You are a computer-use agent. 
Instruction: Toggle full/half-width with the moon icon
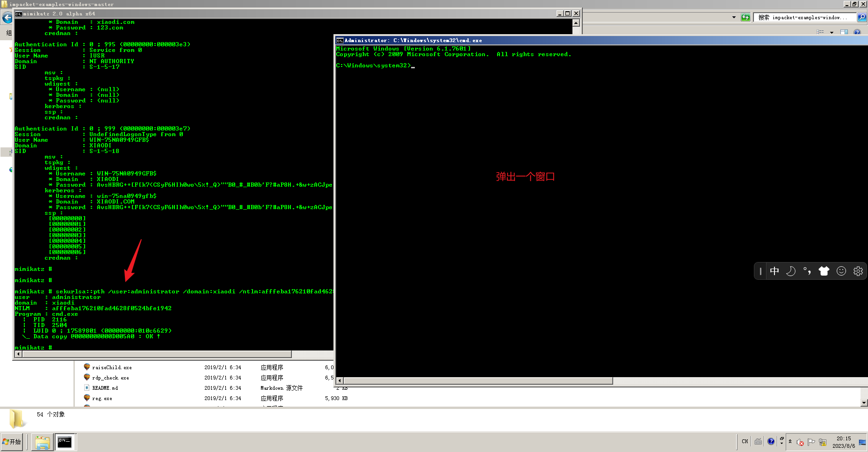coord(790,271)
